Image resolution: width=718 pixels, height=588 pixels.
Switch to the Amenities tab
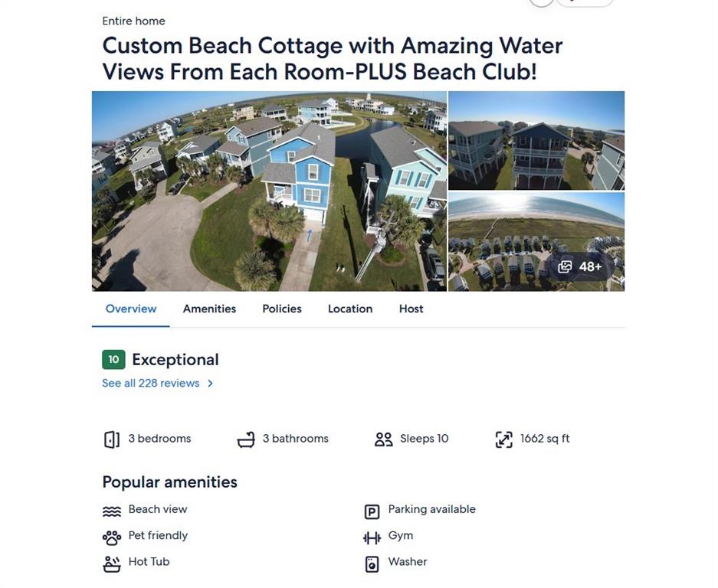[x=209, y=309]
